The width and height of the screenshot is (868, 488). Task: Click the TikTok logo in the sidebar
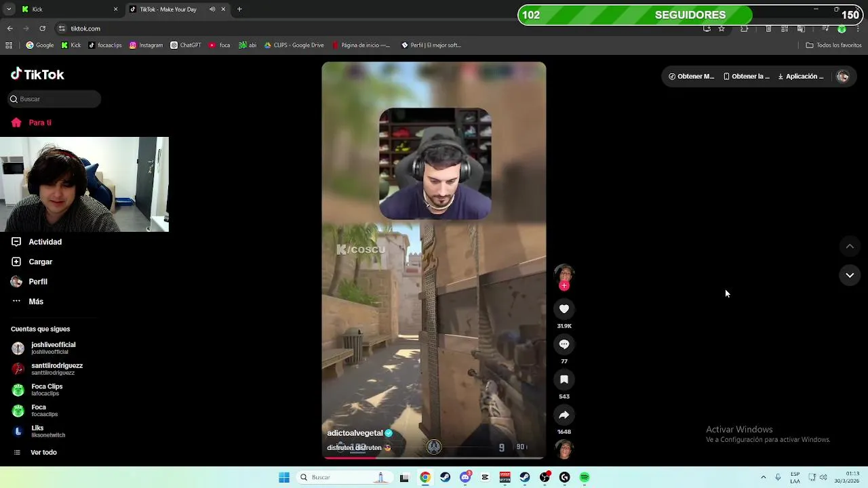37,75
